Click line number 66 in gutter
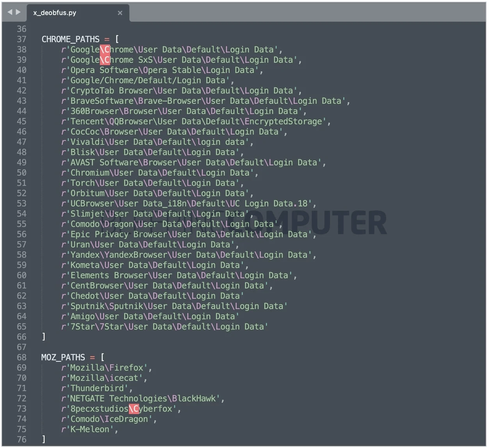 click(22, 337)
